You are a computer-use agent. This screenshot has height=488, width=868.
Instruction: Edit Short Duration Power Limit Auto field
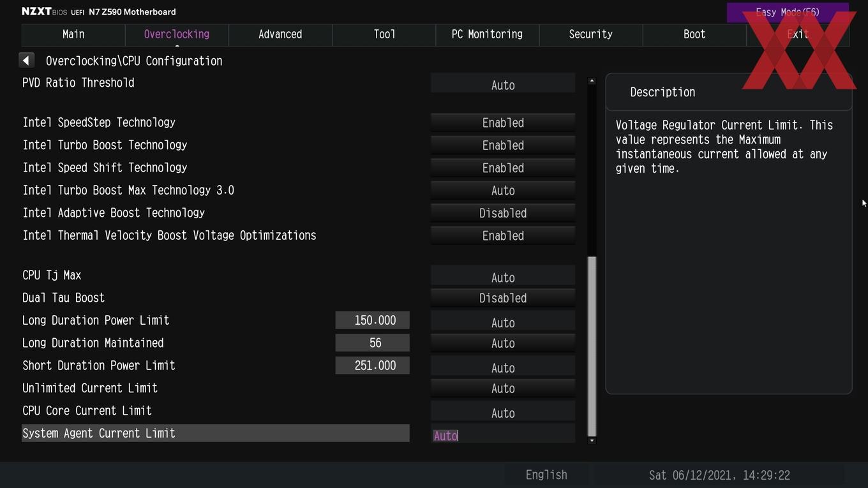503,366
